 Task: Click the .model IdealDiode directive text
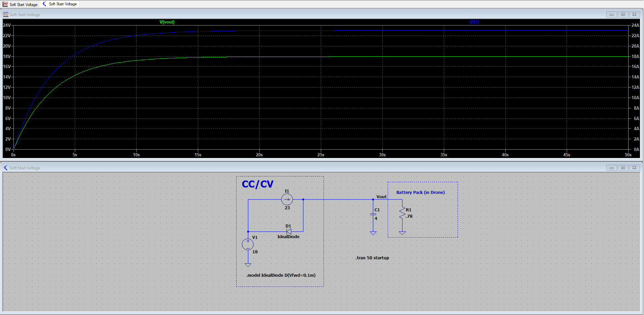[x=281, y=275]
